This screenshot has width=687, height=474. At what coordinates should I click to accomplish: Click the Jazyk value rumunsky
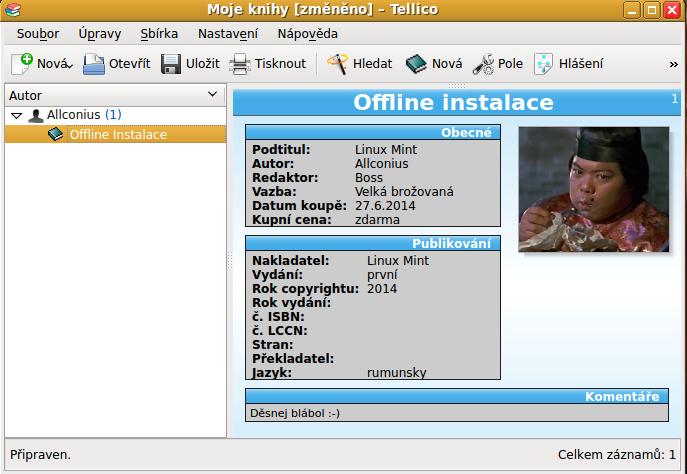pos(397,373)
